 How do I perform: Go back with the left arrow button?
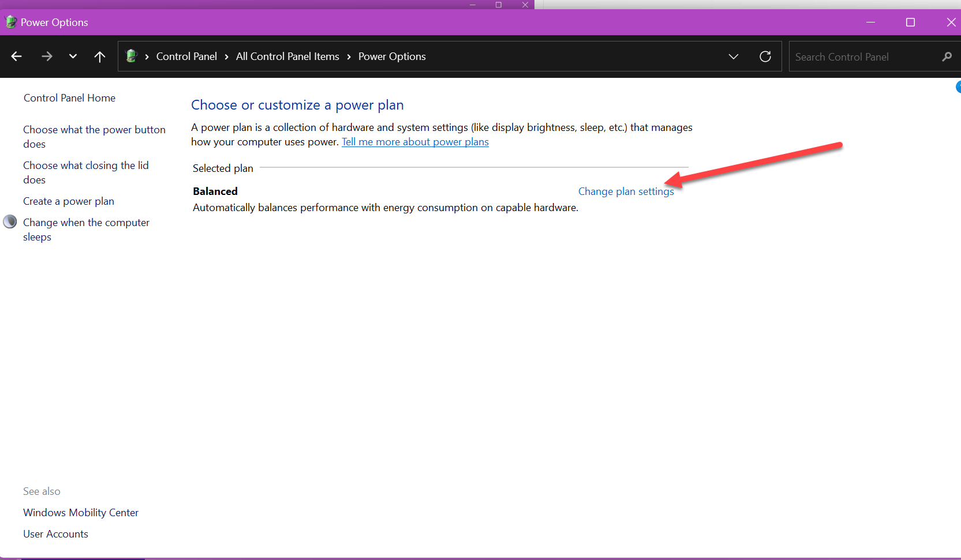(x=16, y=56)
